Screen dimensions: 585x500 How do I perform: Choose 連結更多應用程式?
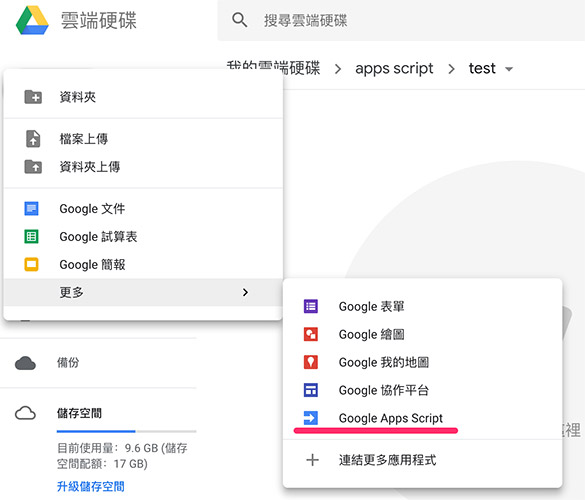coord(422,460)
